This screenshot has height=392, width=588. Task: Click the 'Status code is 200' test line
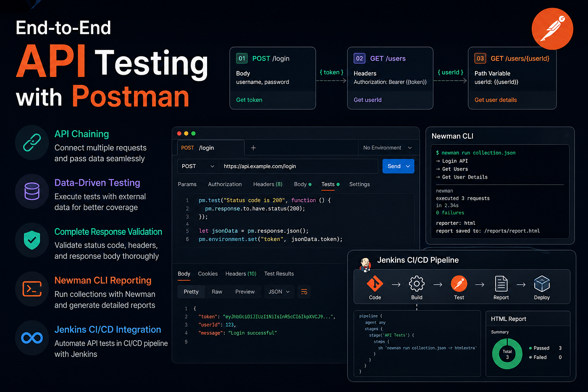coord(265,200)
